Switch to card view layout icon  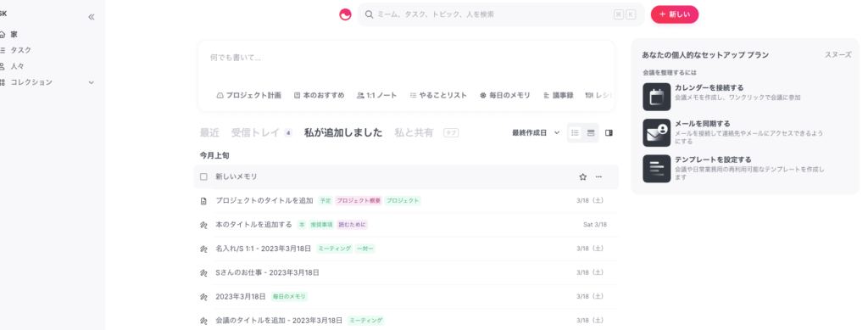(x=591, y=133)
